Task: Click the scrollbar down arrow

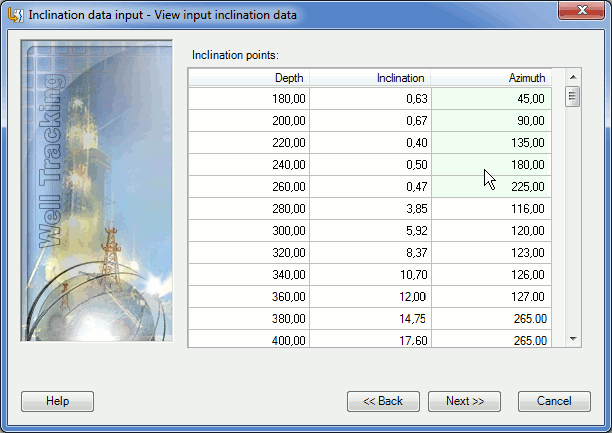Action: coord(573,339)
